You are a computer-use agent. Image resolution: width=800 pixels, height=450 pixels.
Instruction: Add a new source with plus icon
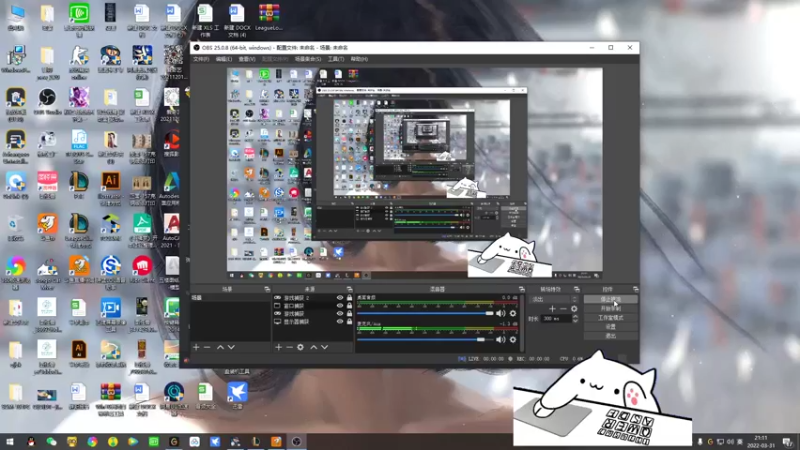tap(278, 347)
